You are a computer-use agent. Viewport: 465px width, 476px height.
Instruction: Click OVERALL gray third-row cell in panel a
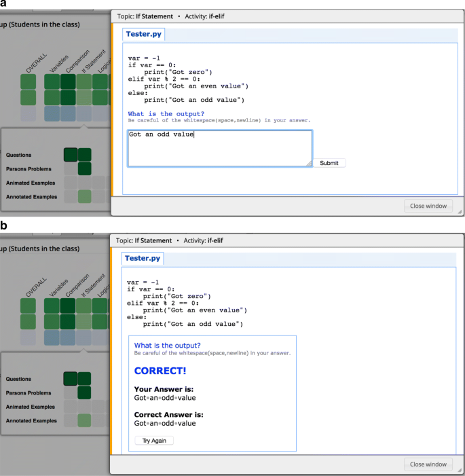click(29, 114)
